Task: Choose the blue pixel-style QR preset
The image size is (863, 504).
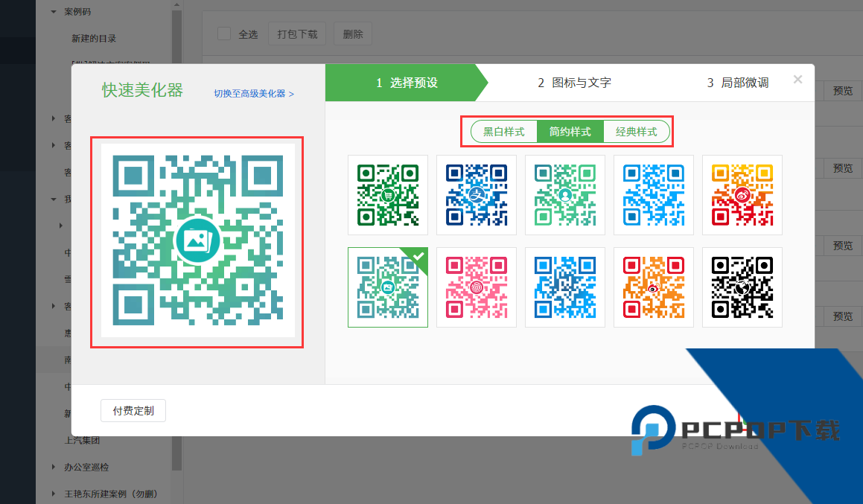Action: (x=565, y=287)
